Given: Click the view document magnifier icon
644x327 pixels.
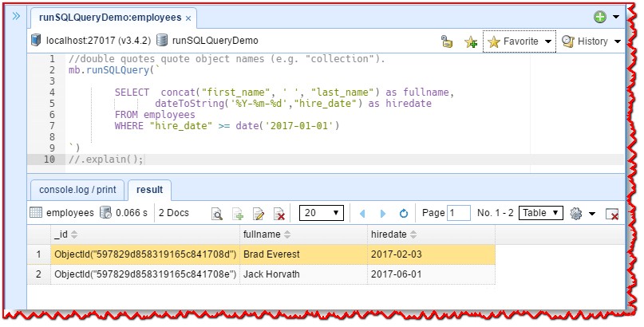Looking at the screenshot, I should coord(216,214).
